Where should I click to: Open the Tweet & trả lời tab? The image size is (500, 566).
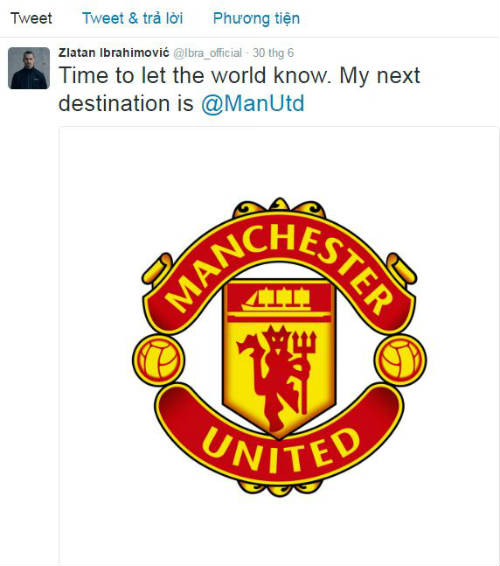coord(132,18)
